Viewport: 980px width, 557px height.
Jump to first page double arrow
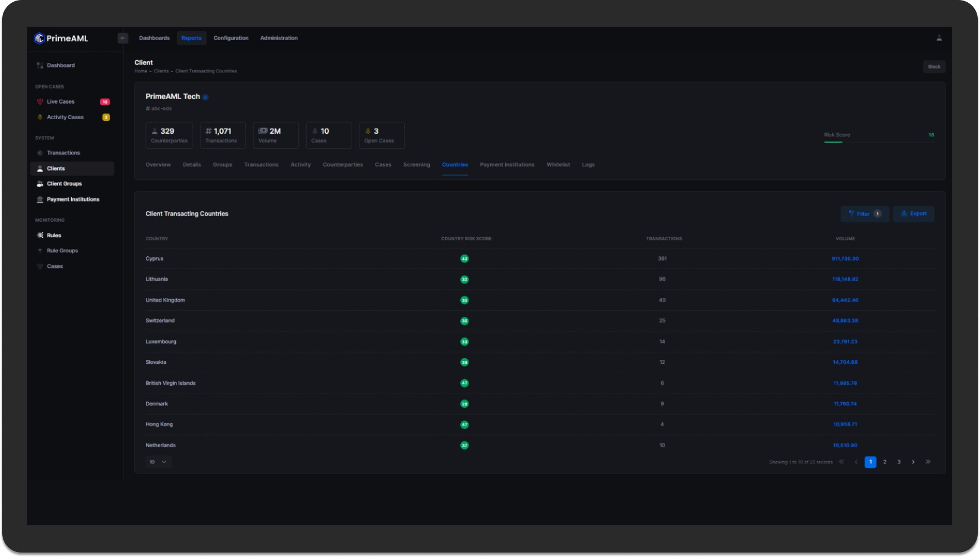coord(841,462)
